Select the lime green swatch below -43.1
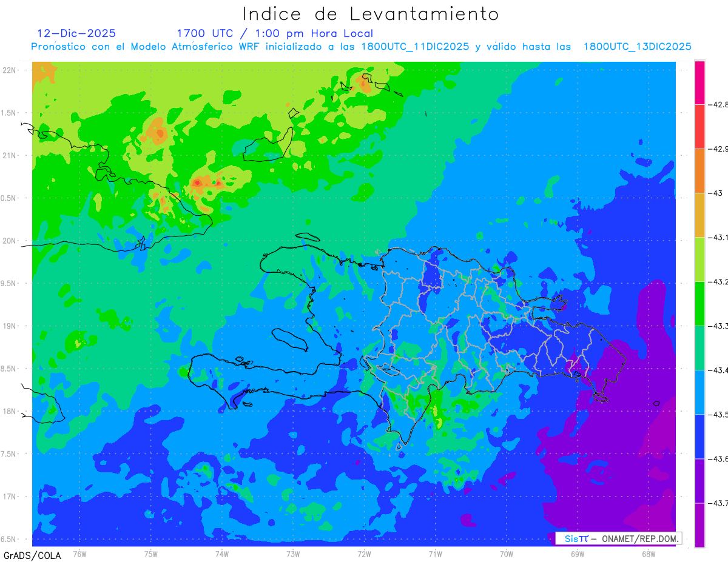The image size is (728, 562). coord(699,259)
